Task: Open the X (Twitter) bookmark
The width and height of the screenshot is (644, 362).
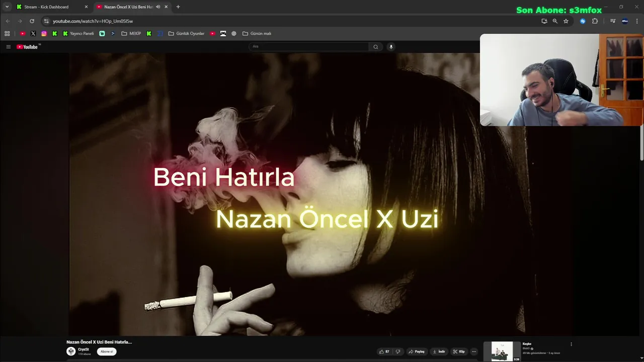Action: [x=33, y=34]
